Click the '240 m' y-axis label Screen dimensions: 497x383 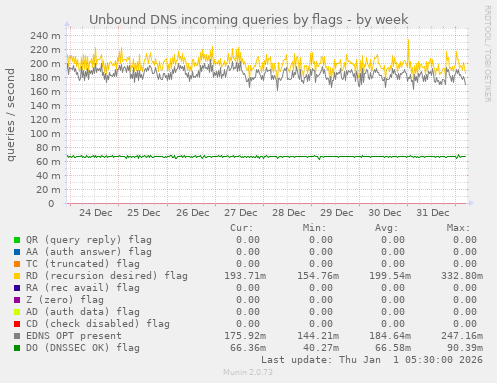pyautogui.click(x=45, y=36)
